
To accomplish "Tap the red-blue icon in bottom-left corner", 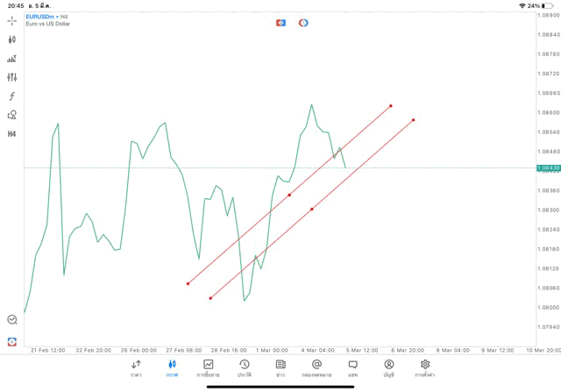I will tap(12, 341).
